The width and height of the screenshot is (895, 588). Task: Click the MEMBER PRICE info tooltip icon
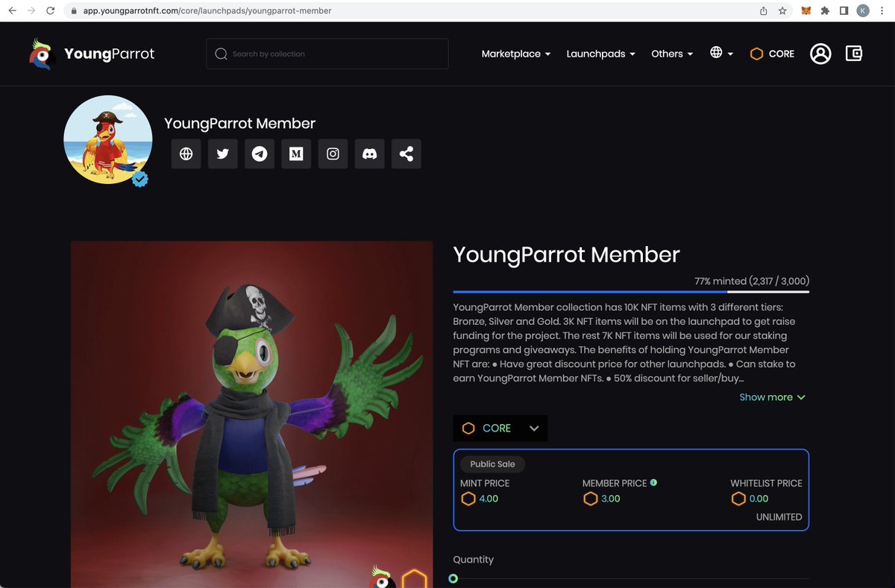coord(653,482)
